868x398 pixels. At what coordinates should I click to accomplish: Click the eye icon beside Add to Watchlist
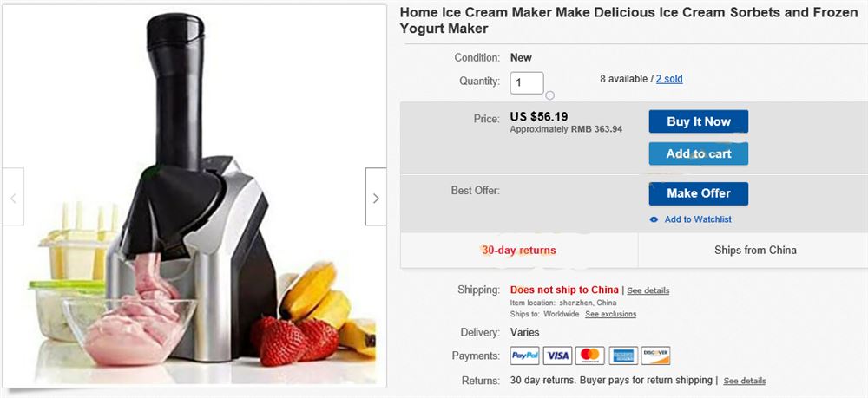point(654,219)
